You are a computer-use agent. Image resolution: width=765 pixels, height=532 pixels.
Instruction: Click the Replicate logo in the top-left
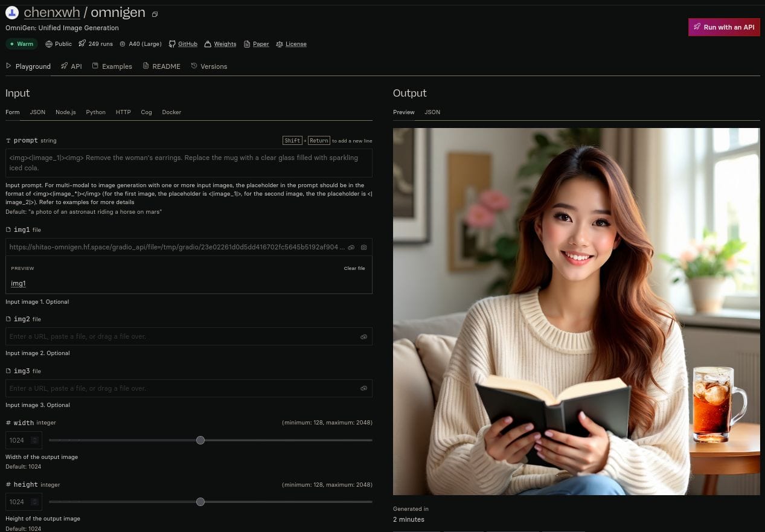pyautogui.click(x=12, y=12)
